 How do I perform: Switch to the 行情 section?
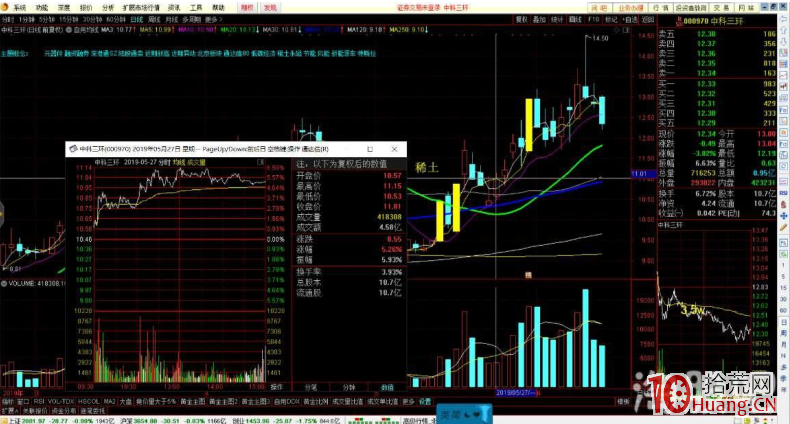point(661,8)
